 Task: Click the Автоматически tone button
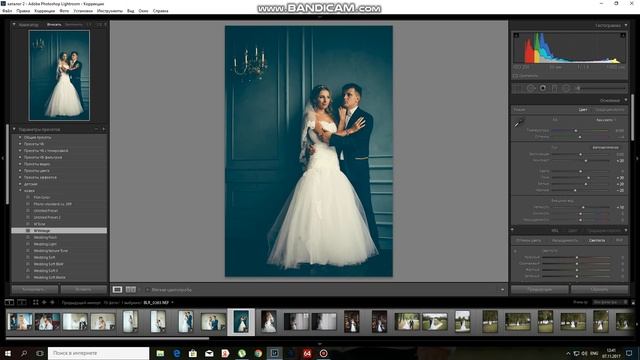click(x=605, y=147)
